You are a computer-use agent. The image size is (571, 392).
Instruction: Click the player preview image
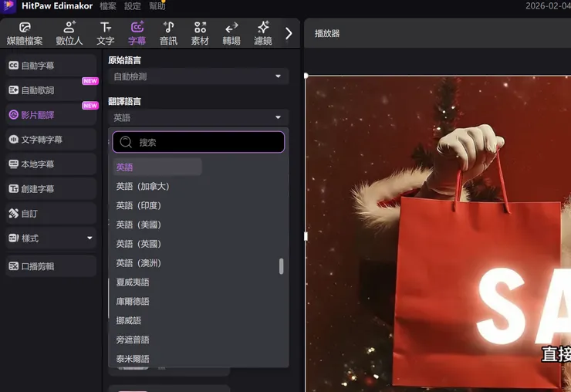coord(438,234)
